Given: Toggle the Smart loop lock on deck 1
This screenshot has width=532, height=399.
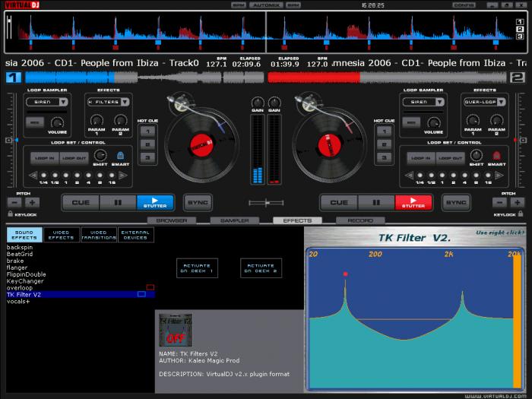Looking at the screenshot, I should [121, 156].
